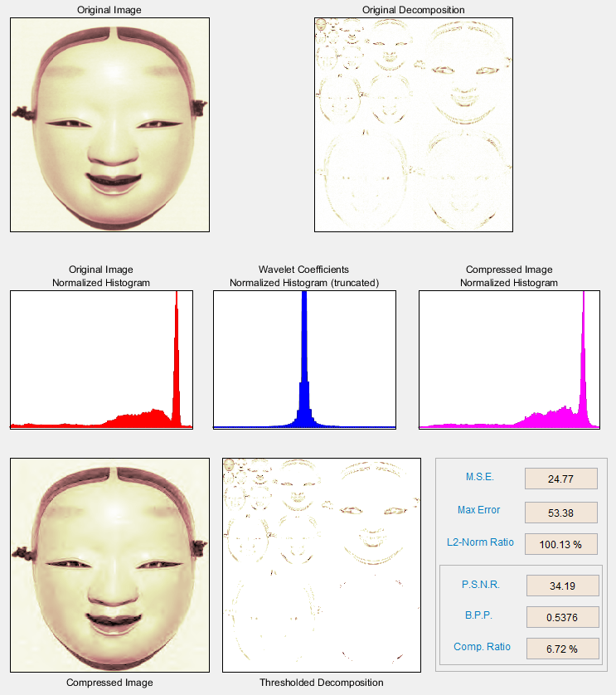Click the 'Thresholded Decomposition' caption text
The image size is (616, 695).
[x=322, y=683]
